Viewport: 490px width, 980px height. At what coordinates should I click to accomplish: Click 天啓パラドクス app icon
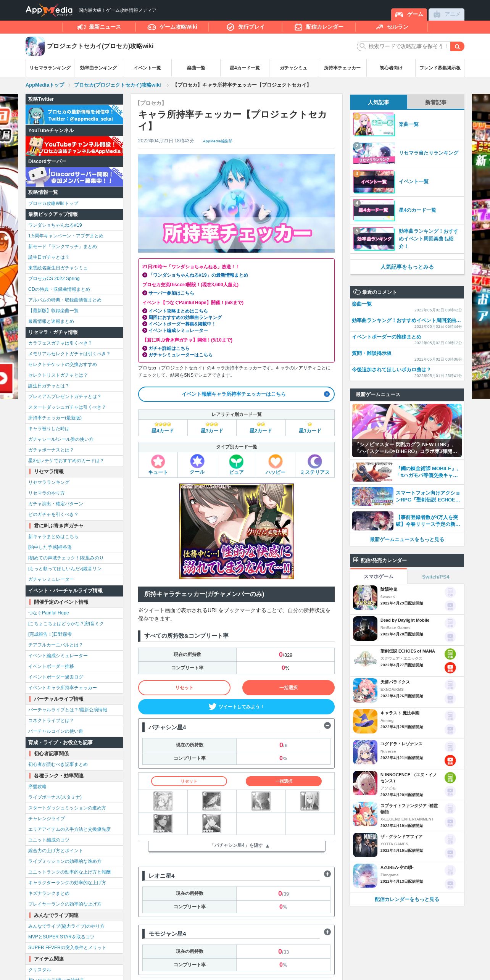pyautogui.click(x=365, y=690)
